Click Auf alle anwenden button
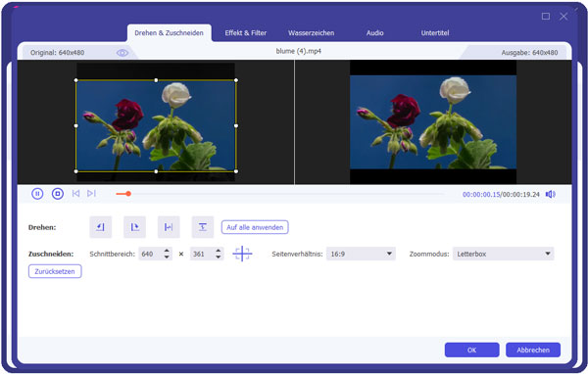 (255, 227)
